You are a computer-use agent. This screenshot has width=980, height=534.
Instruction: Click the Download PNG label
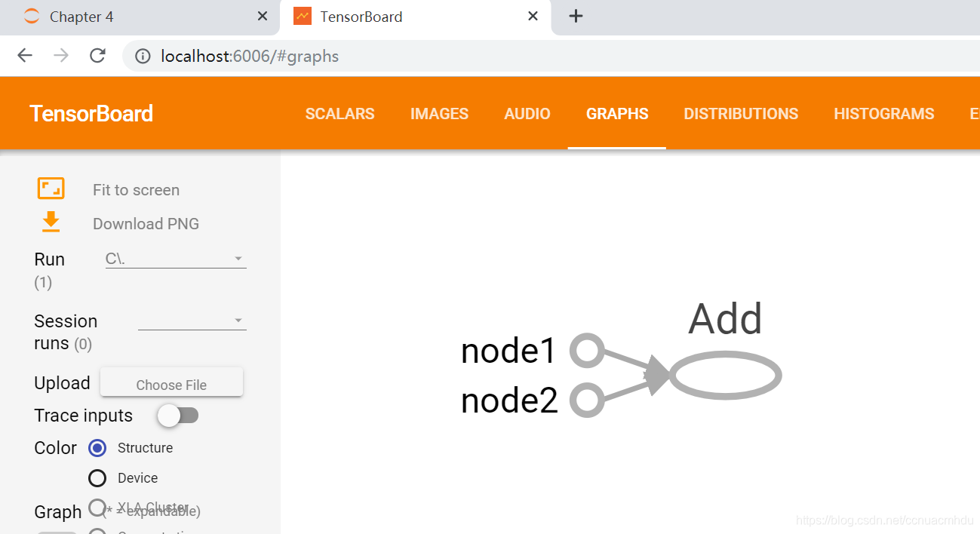click(146, 224)
